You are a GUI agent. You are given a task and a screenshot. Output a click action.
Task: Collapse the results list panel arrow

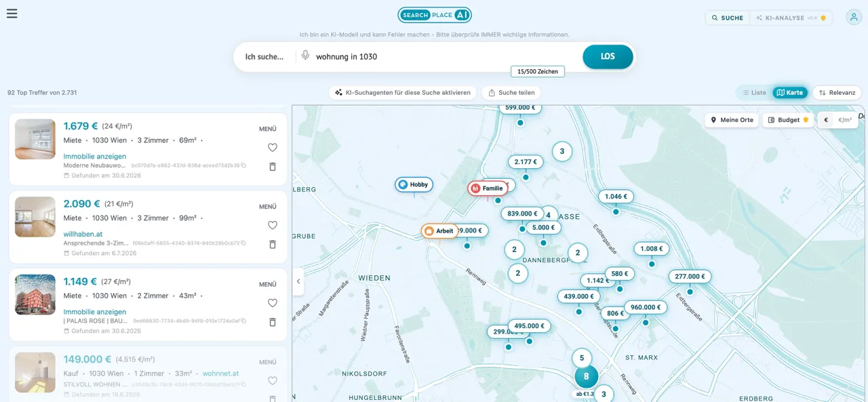[298, 281]
